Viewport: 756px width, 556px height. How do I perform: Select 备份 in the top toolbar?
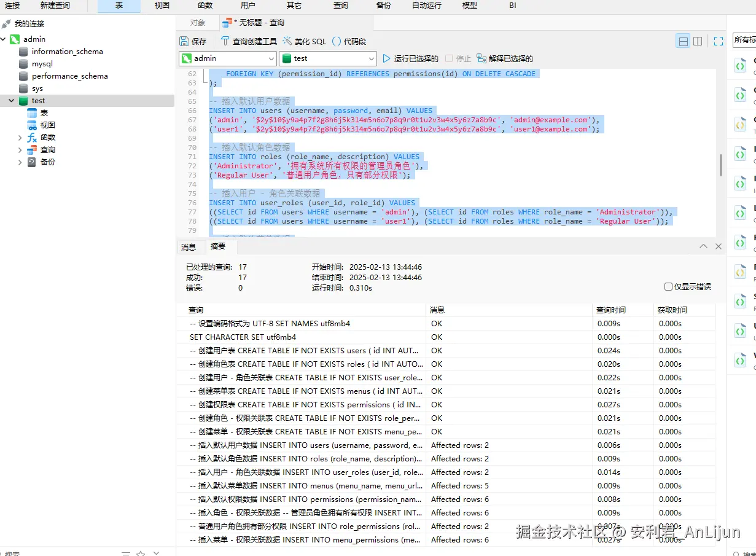(x=384, y=6)
